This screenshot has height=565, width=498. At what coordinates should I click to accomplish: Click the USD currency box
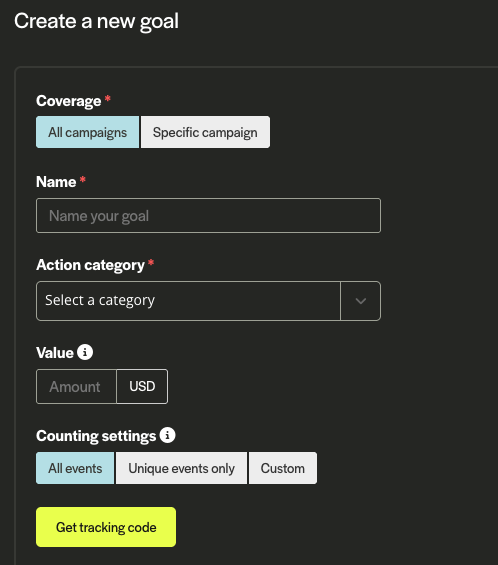pos(142,387)
